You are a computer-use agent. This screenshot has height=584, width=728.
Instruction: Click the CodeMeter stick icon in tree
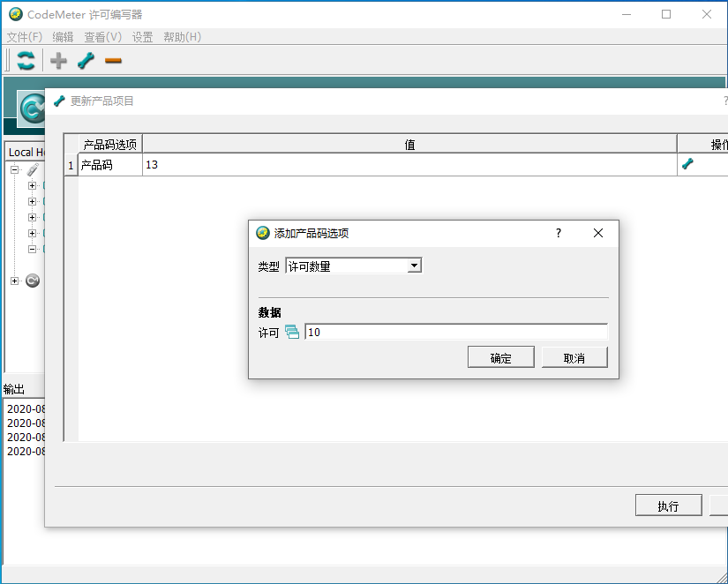pyautogui.click(x=33, y=170)
